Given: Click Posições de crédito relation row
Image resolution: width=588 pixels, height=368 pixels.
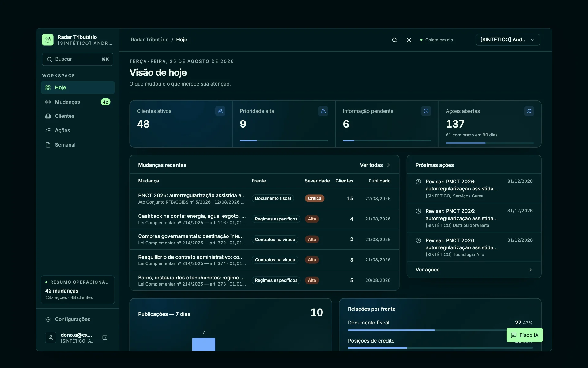Looking at the screenshot, I should (x=440, y=344).
